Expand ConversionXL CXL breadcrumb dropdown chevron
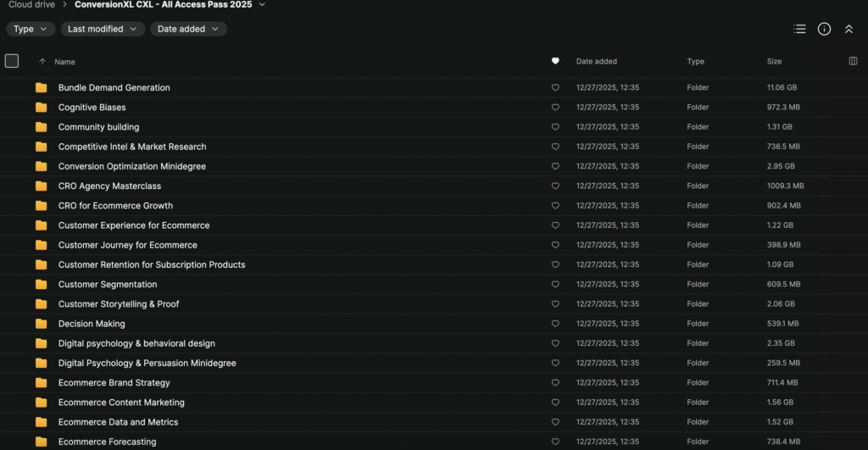 coord(262,4)
